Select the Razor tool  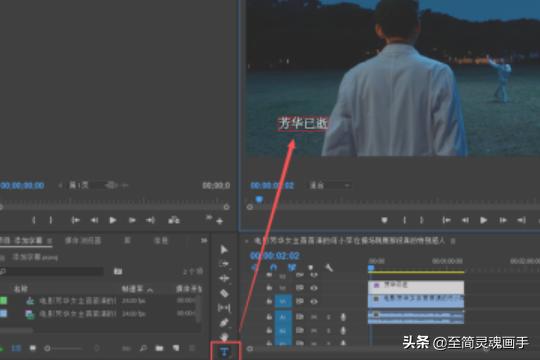point(224,293)
